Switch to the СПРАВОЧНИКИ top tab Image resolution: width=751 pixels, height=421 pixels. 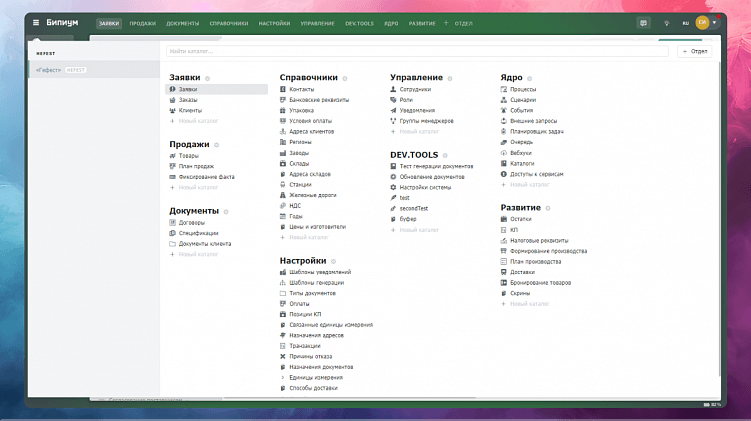coord(229,23)
